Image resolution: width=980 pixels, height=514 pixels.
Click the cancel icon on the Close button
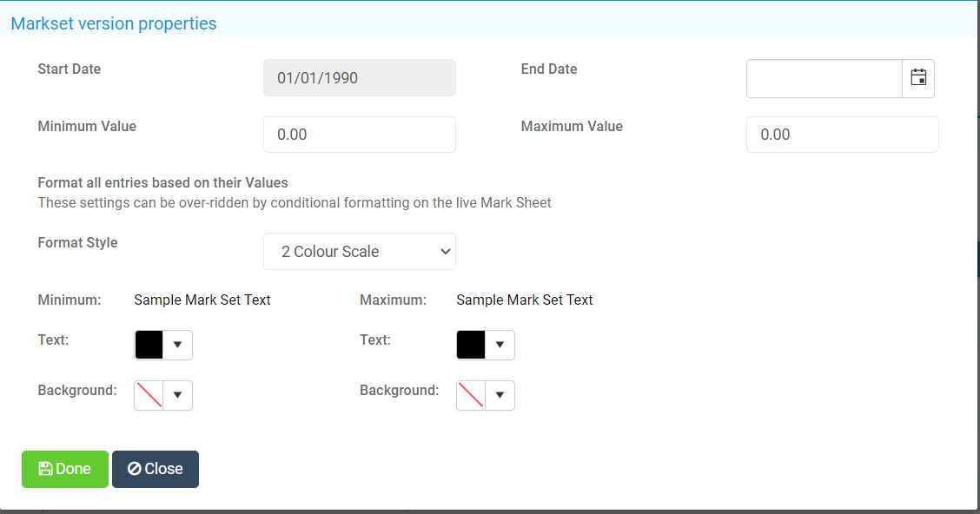137,468
